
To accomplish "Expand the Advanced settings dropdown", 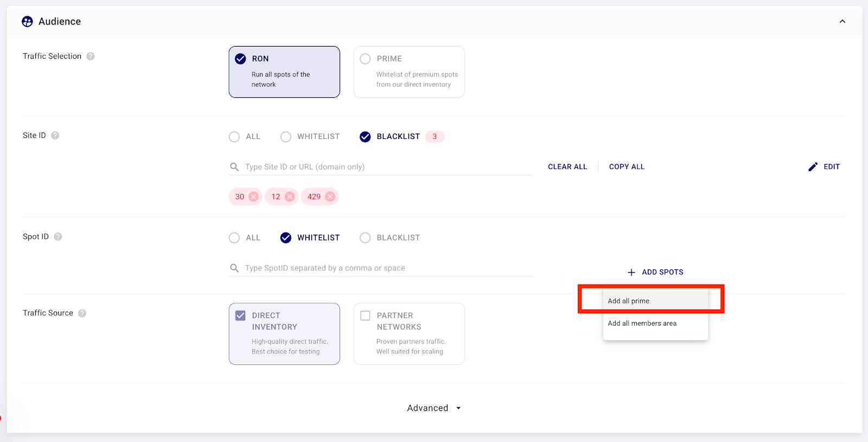I will pyautogui.click(x=434, y=408).
